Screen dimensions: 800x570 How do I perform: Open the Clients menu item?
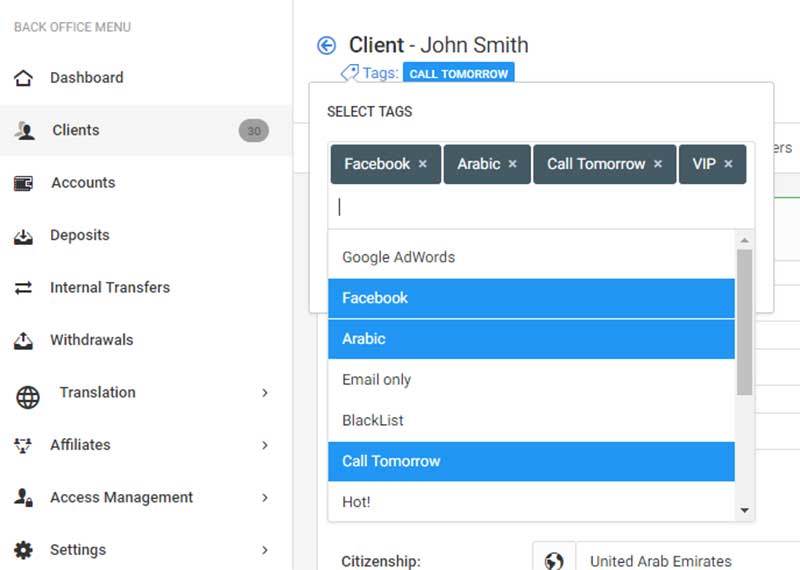76,130
